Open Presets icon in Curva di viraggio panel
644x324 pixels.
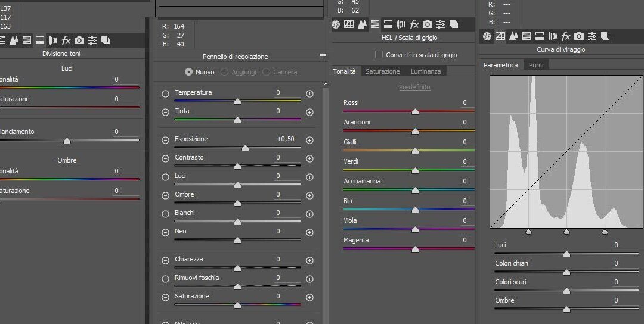click(x=592, y=36)
